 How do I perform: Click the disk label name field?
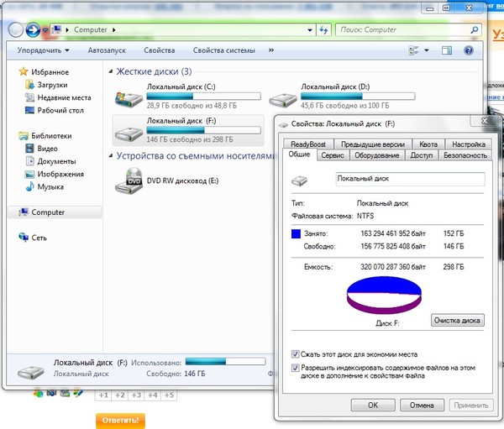(x=410, y=179)
